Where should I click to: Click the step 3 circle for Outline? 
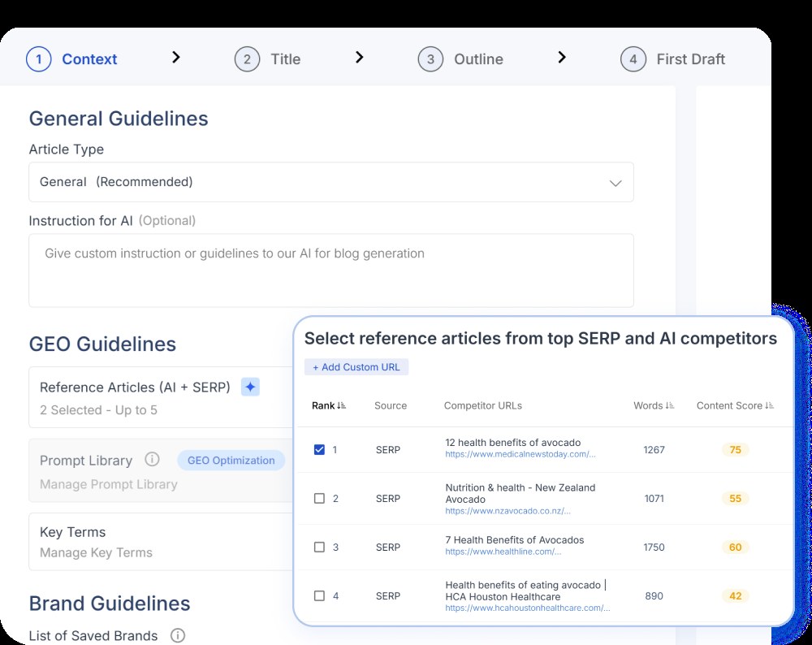tap(430, 59)
